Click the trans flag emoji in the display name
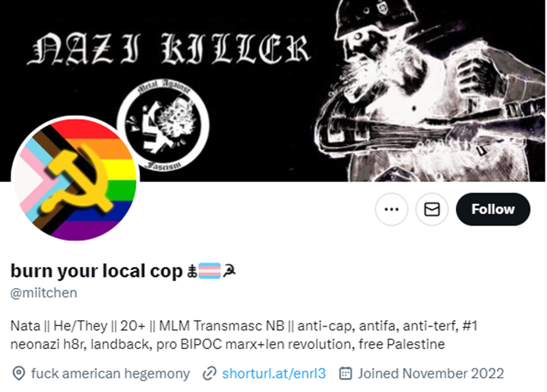The width and height of the screenshot is (547, 392). pyautogui.click(x=209, y=271)
